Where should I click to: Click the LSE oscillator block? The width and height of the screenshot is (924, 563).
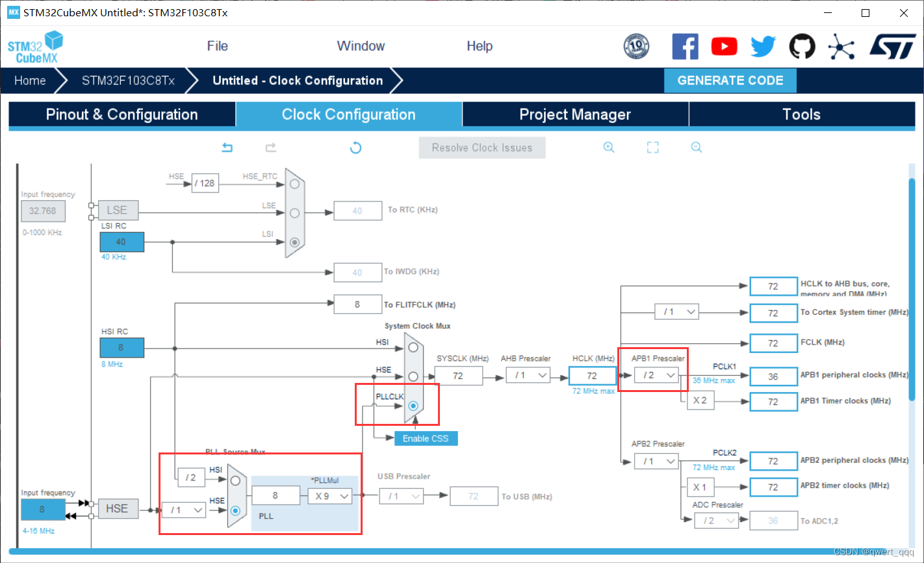coord(118,210)
